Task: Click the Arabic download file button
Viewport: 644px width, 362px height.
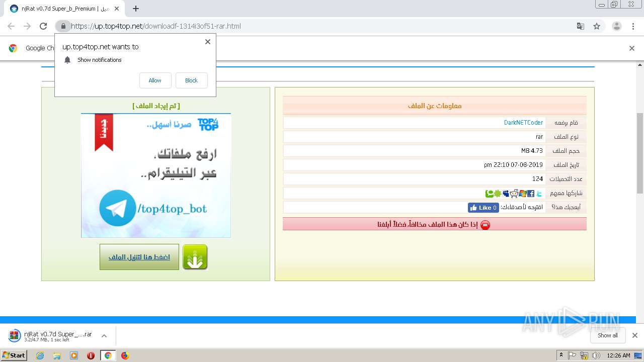Action: 139,257
